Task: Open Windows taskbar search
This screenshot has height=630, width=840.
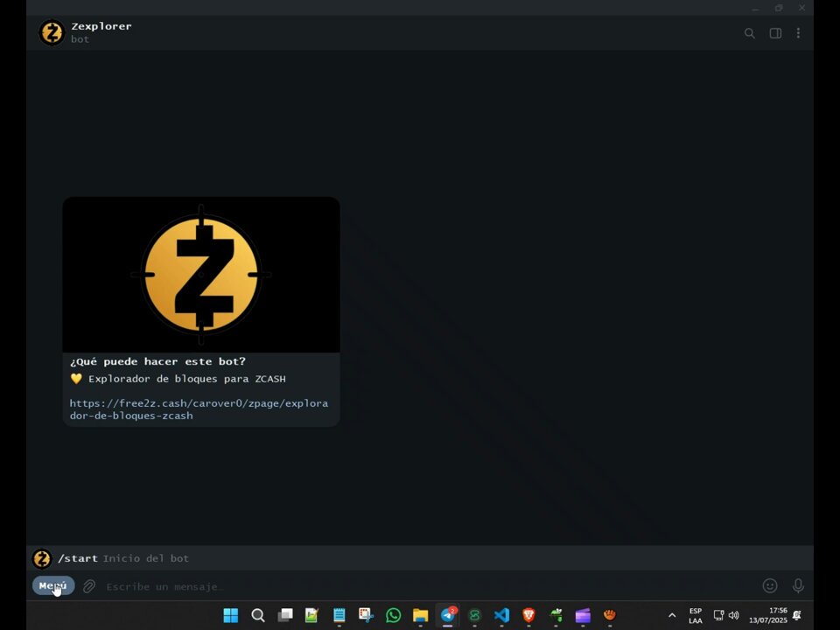Action: 257,615
